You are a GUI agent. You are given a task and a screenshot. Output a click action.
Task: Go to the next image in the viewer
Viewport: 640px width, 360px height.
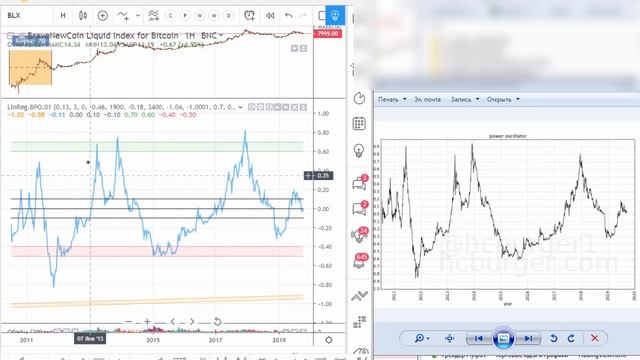(528, 338)
